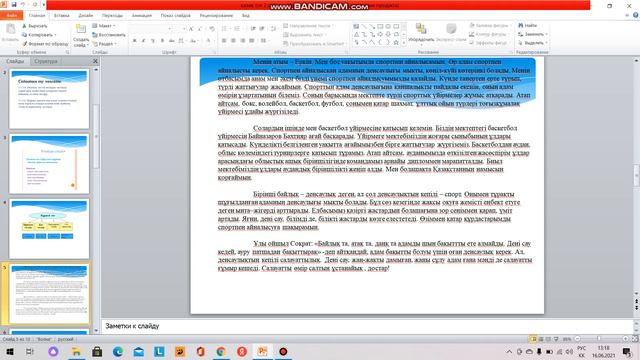Select slide 4 thumbnail with diagram
Image resolution: width=640 pixels, height=360 pixels.
click(x=49, y=229)
